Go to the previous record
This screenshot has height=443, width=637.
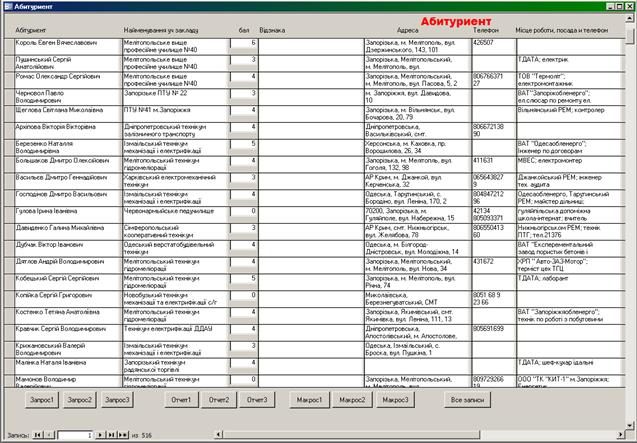pyautogui.click(x=49, y=435)
